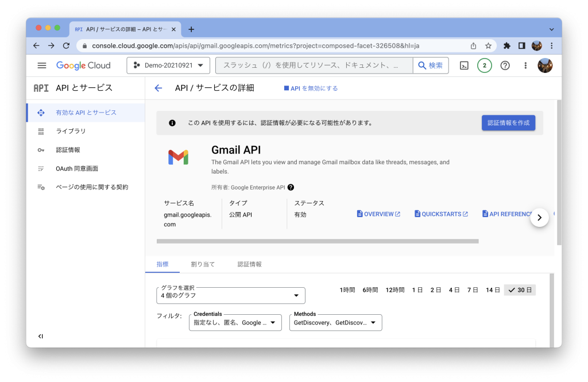Viewport: 588px width, 382px height.
Task: Share this page from the address bar
Action: [473, 46]
